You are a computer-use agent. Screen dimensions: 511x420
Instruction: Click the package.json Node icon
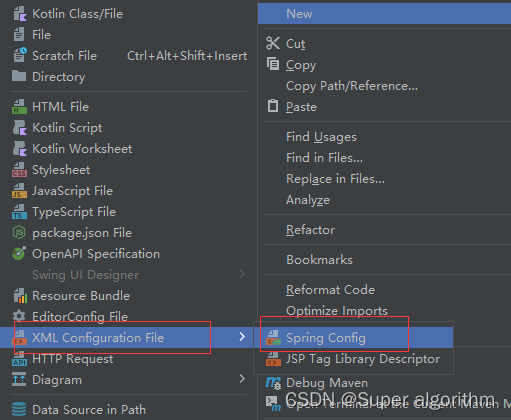(19, 232)
